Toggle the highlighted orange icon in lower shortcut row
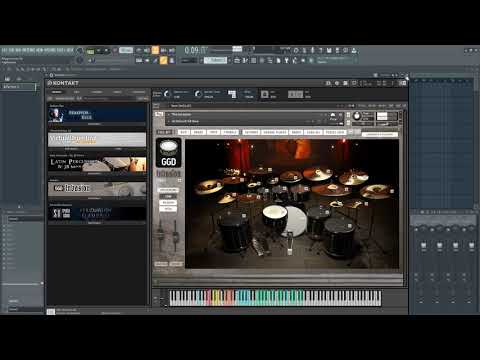Viewport: 480px width, 360px height. click(x=163, y=60)
